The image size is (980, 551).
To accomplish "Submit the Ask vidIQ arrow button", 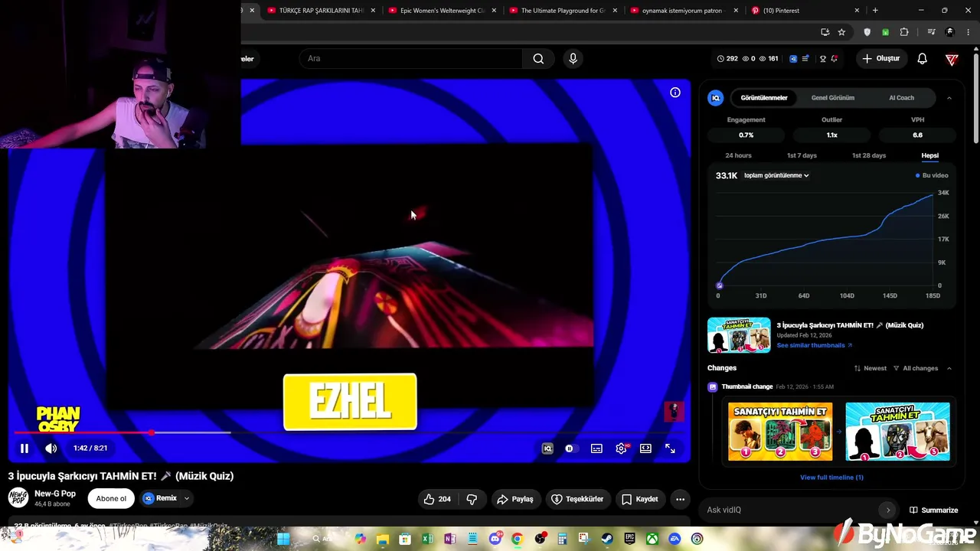I will pos(887,510).
